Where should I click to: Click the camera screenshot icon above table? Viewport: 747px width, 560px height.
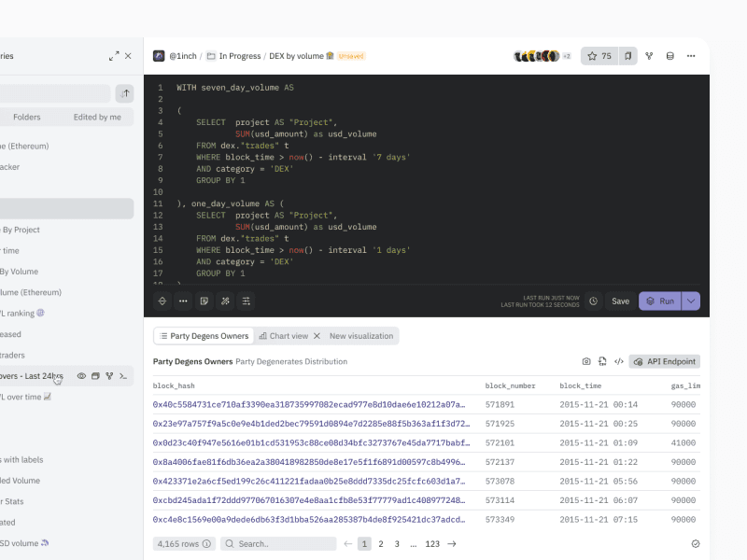(x=586, y=361)
